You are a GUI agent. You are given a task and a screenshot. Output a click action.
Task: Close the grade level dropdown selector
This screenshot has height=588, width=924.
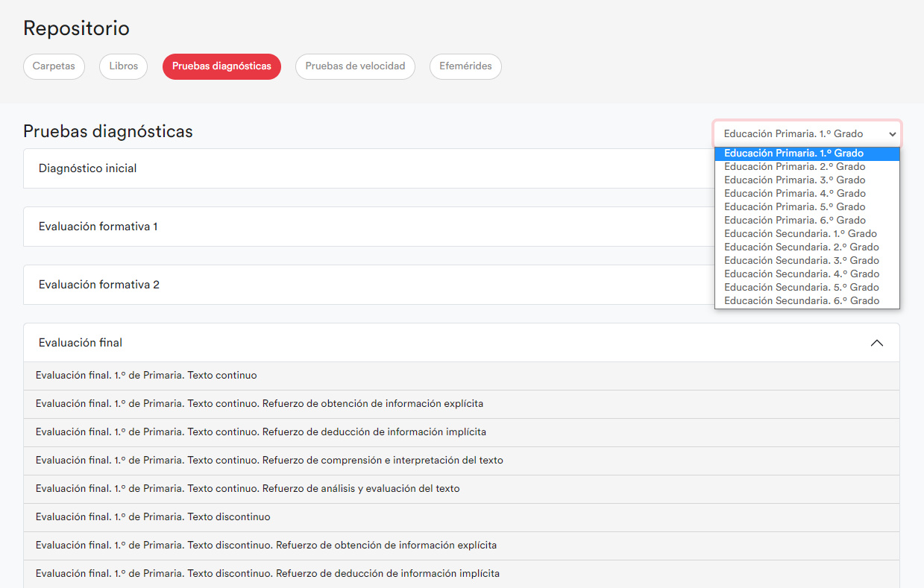click(807, 134)
